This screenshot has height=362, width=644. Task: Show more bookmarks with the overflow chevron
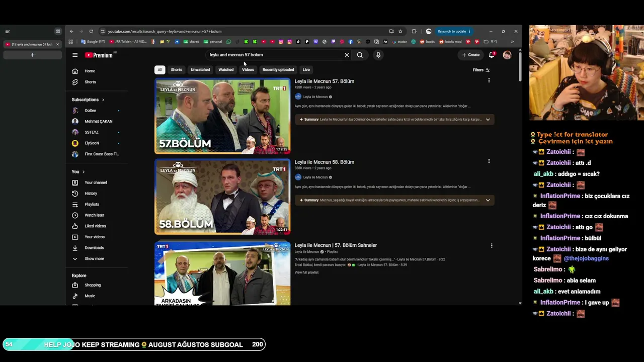tap(512, 42)
